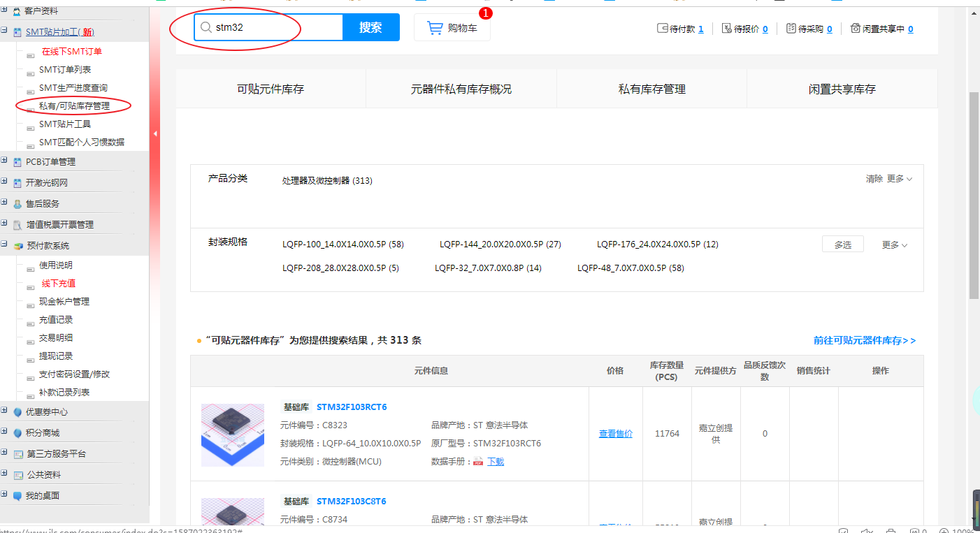Click the idle sharing icon
This screenshot has height=533, width=980.
pos(856,29)
